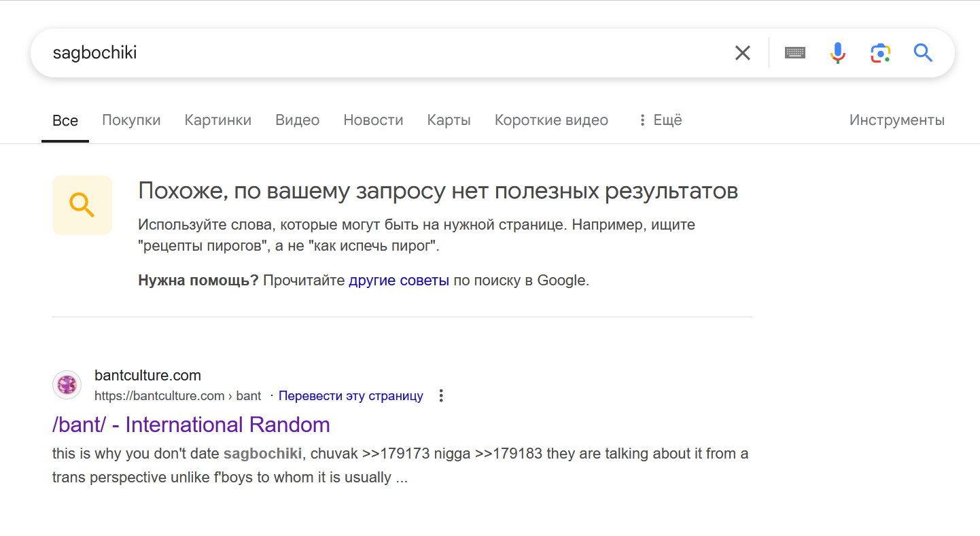Open search by image camera icon
980x536 pixels.
881,53
